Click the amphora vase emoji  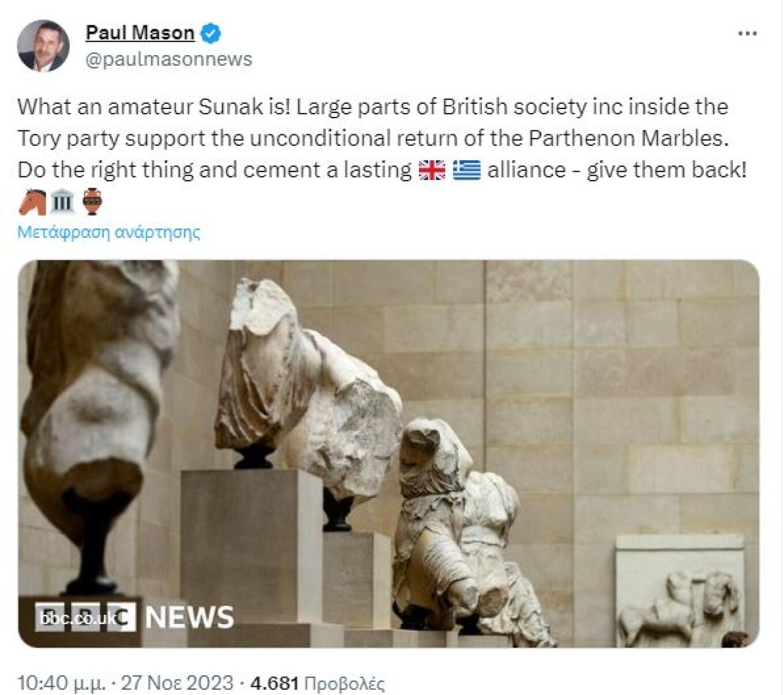point(92,202)
